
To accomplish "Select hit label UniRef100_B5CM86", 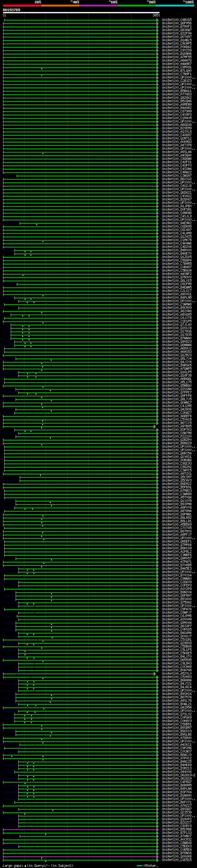I will pos(177,829).
